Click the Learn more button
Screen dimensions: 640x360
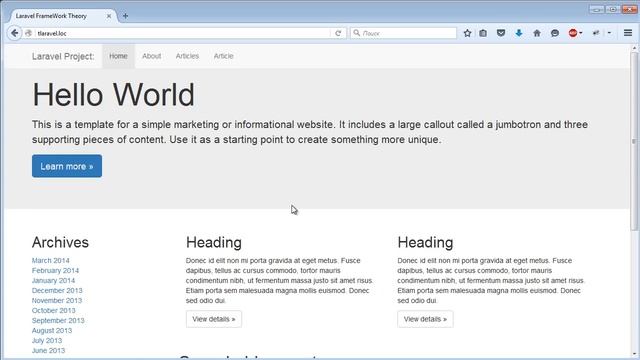coord(67,166)
